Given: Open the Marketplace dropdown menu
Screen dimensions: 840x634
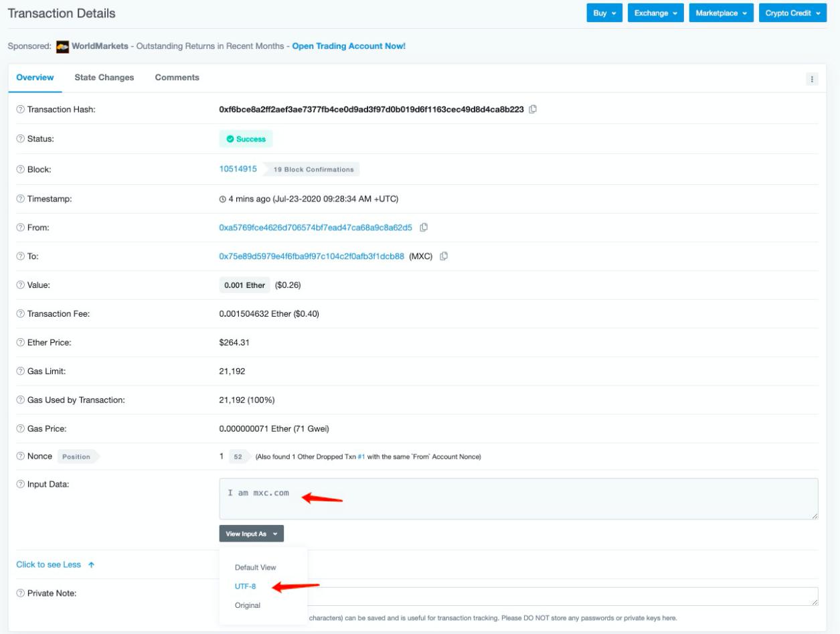Looking at the screenshot, I should 721,13.
